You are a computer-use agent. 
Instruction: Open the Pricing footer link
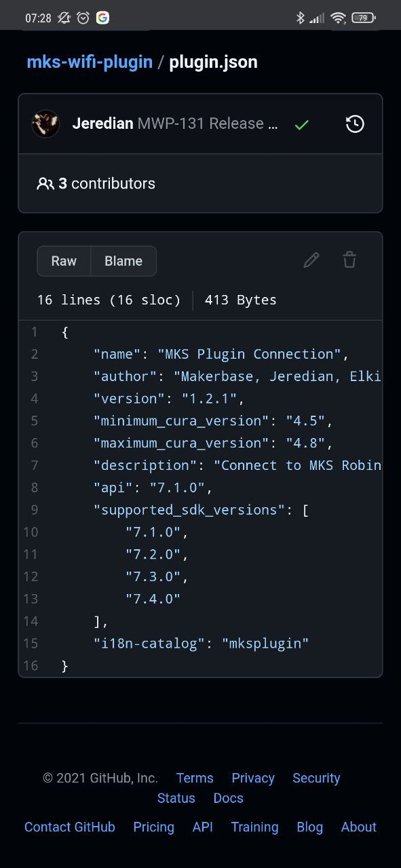pyautogui.click(x=154, y=827)
